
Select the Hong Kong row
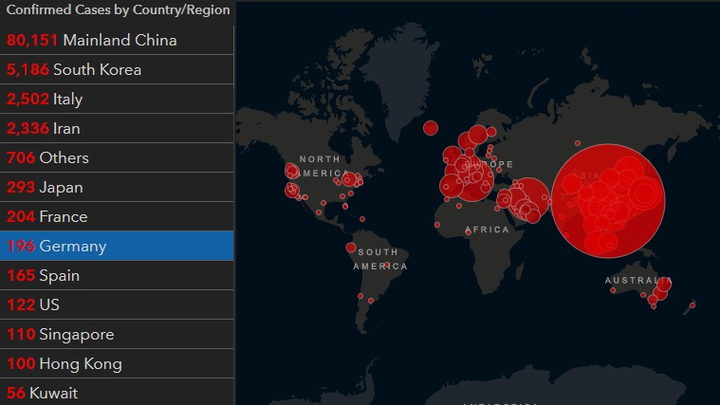117,363
